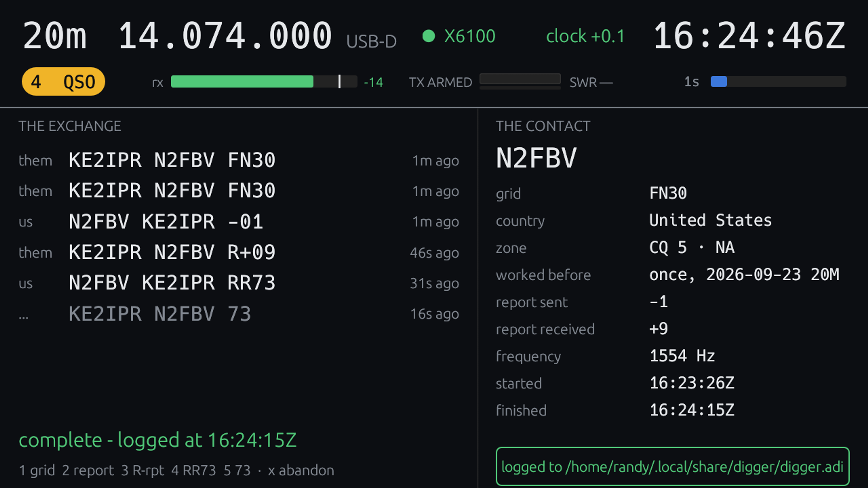This screenshot has width=868, height=488.
Task: Toggle the TX ARMED indicator
Action: click(x=440, y=82)
